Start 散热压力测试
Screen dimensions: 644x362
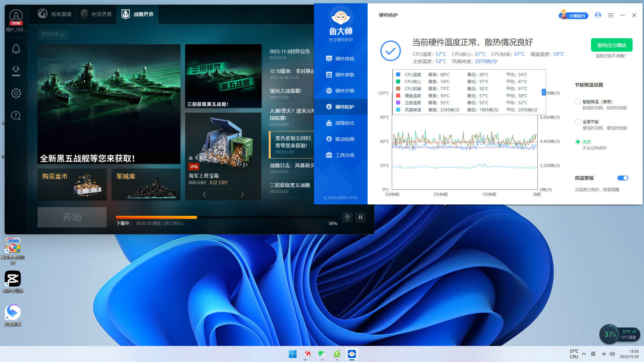[612, 45]
